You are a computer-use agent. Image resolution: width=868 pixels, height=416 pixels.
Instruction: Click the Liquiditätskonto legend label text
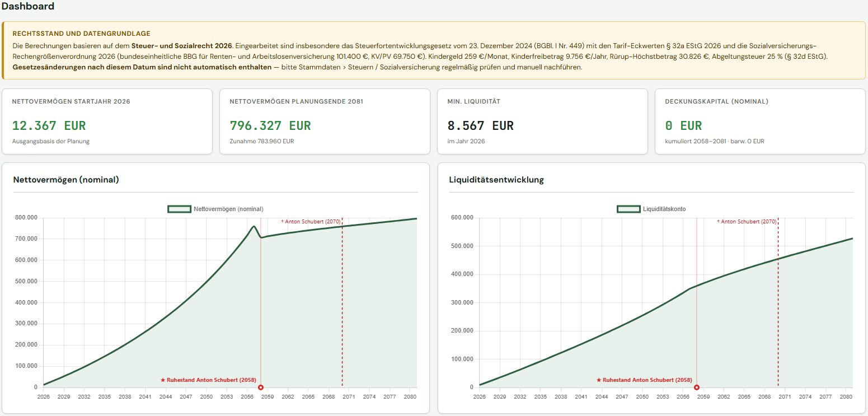tap(664, 209)
